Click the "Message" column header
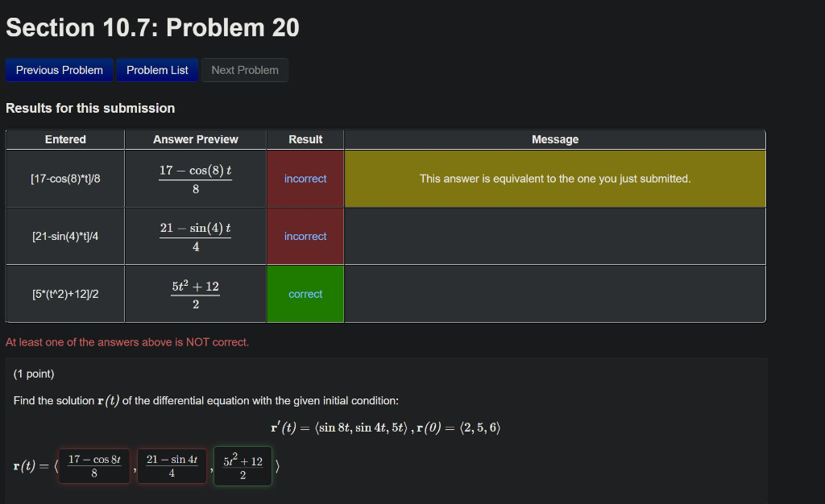 (554, 139)
